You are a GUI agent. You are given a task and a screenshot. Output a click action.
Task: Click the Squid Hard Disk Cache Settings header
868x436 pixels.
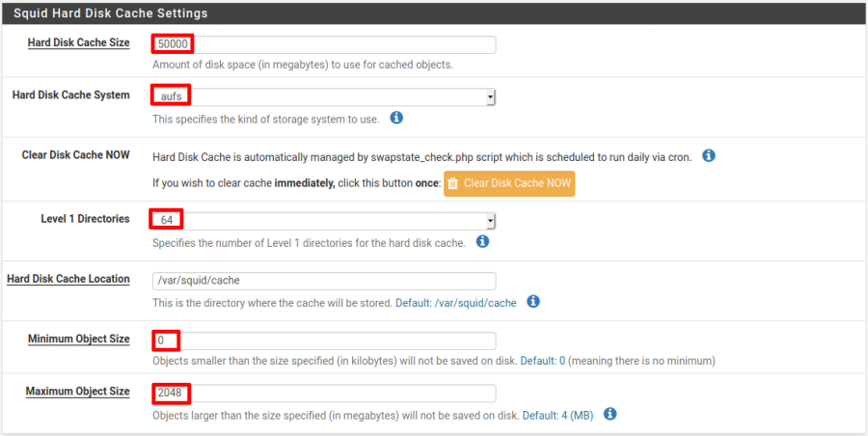tap(110, 14)
